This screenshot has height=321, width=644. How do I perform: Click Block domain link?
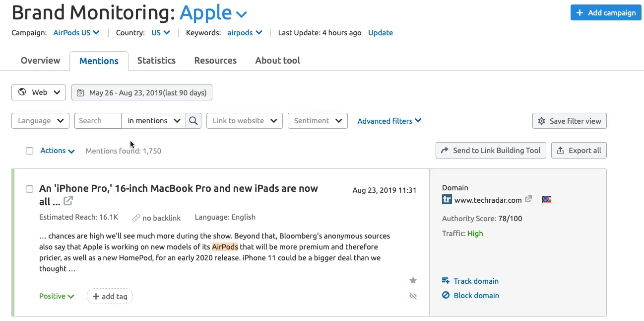470,295
